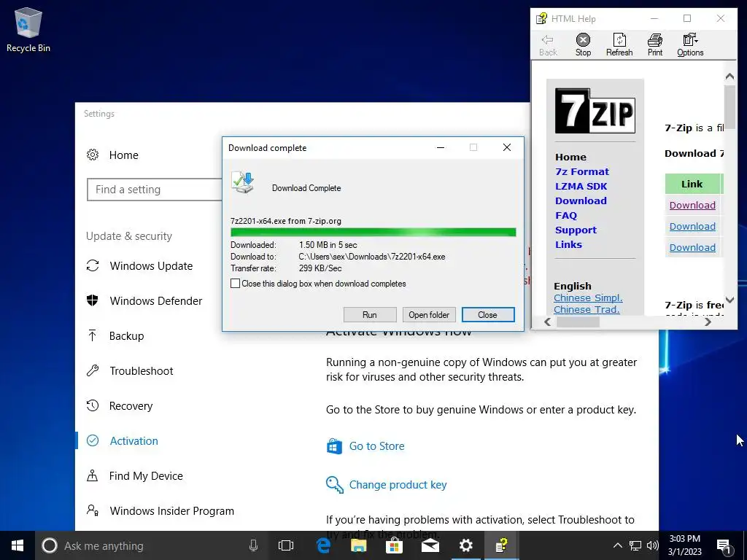This screenshot has height=560, width=747.
Task: Open the Windows Start menu
Action: 18,545
